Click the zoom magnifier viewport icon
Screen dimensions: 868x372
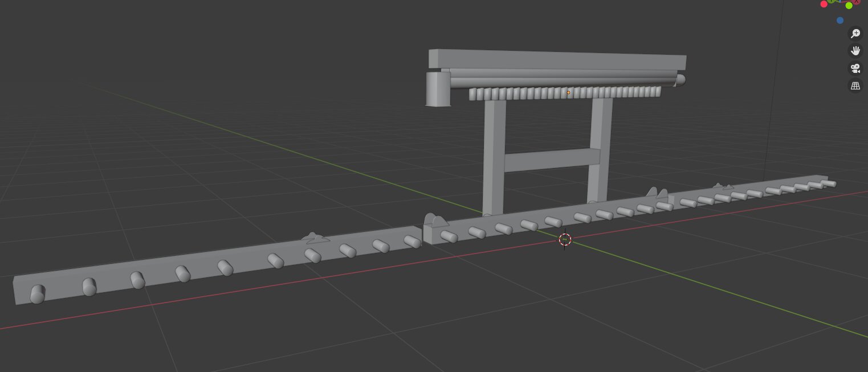tap(855, 33)
